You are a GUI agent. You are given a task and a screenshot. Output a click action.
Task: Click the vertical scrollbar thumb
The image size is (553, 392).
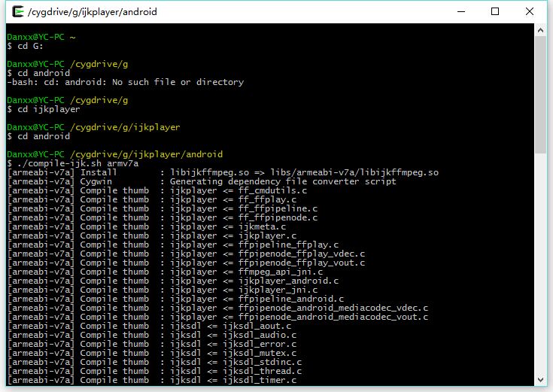click(x=540, y=95)
